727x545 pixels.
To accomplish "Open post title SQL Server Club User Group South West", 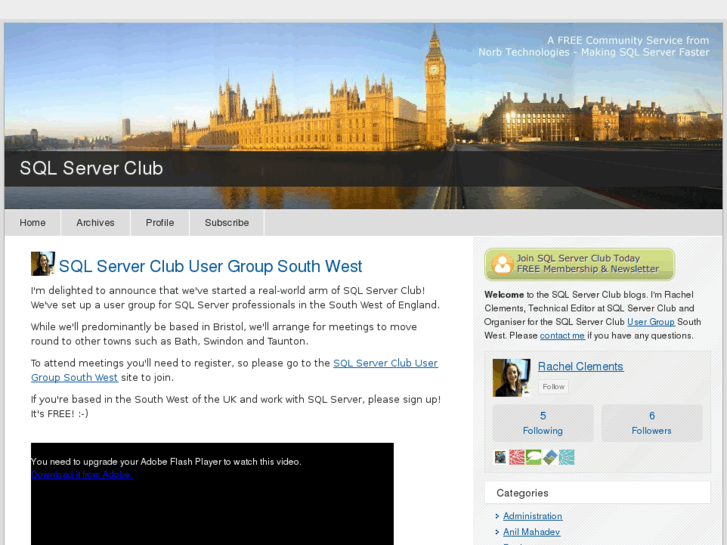I will click(210, 266).
